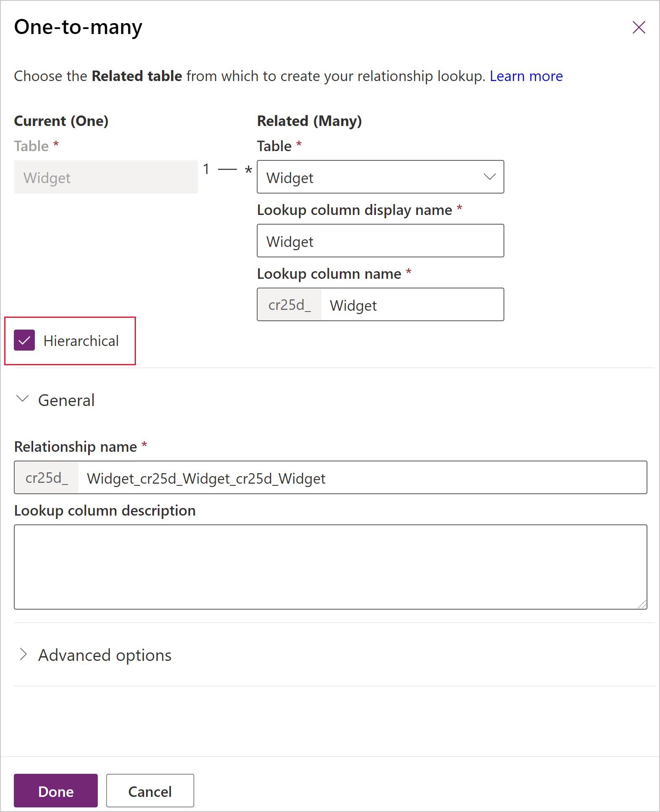Click the cr25d_ prefix in Relationship name

pos(47,477)
